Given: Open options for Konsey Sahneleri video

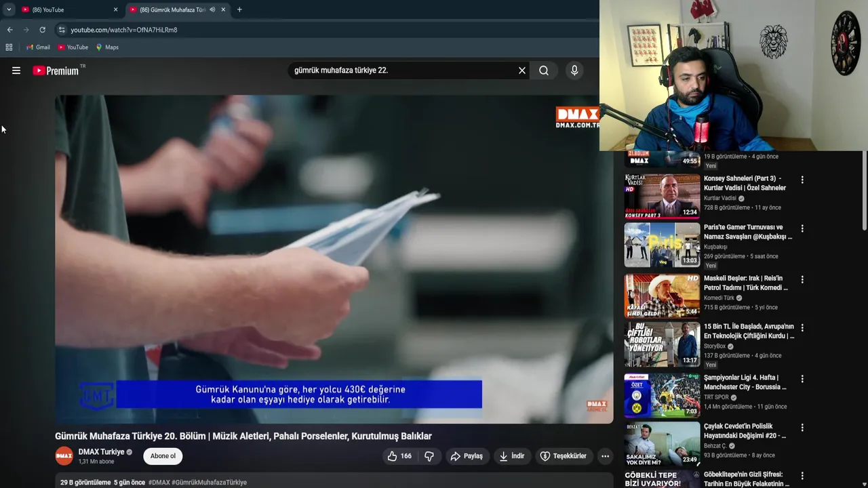Looking at the screenshot, I should (x=802, y=180).
